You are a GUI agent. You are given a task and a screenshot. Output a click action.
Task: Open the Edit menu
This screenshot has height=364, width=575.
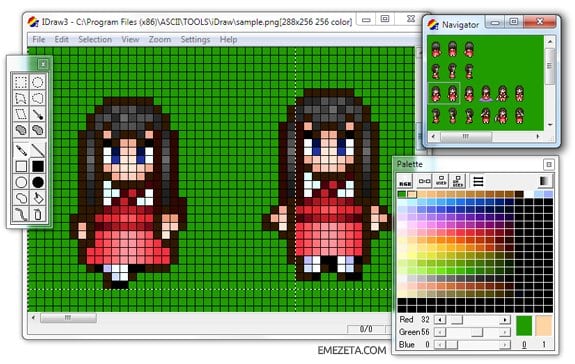point(62,40)
